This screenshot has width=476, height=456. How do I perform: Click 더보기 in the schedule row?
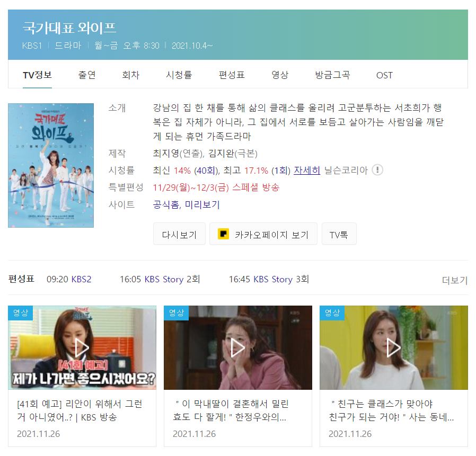click(x=455, y=280)
